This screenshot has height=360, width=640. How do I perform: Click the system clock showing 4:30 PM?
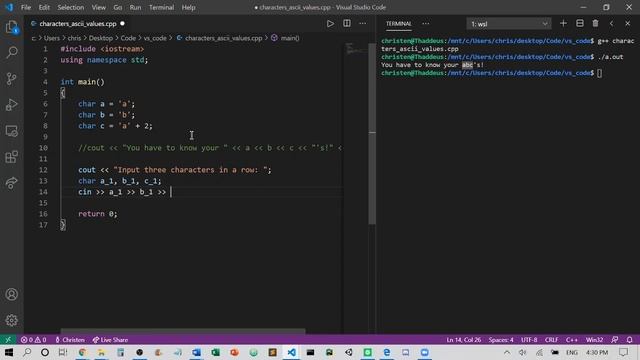click(x=597, y=352)
